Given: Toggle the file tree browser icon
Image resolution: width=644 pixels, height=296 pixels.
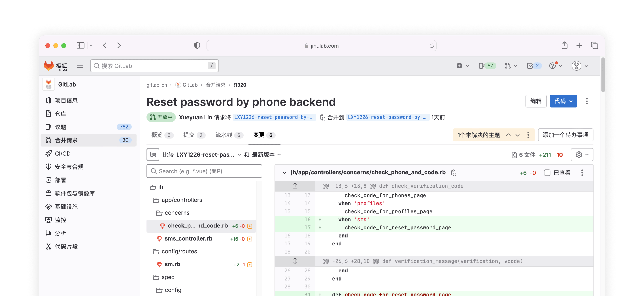Looking at the screenshot, I should click(x=153, y=155).
